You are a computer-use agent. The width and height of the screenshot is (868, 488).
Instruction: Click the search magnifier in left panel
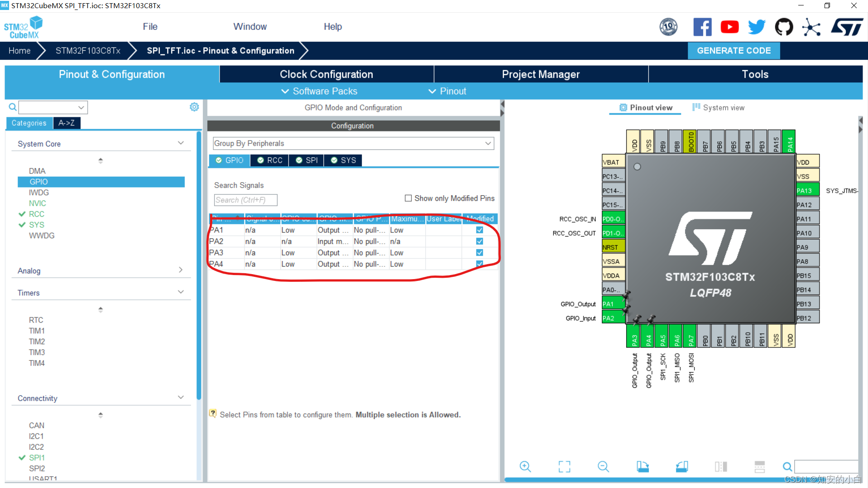(x=13, y=107)
